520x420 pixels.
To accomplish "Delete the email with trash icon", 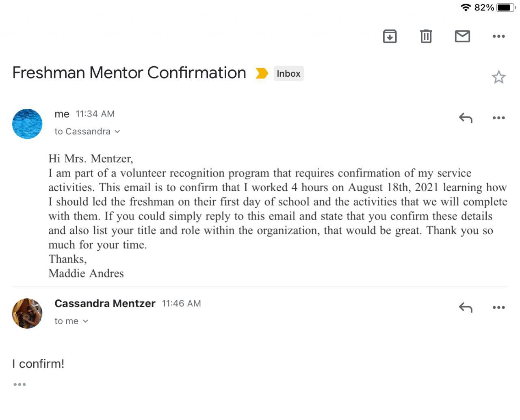I will (426, 37).
